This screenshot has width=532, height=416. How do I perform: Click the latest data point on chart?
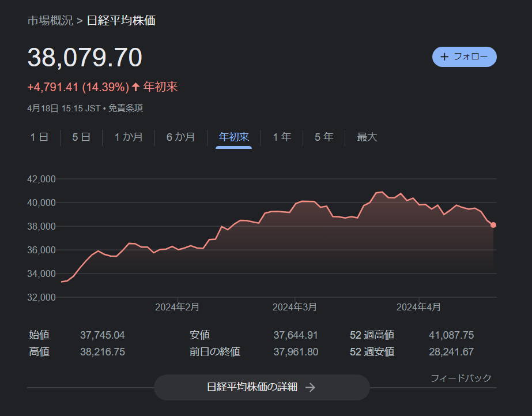(x=493, y=225)
